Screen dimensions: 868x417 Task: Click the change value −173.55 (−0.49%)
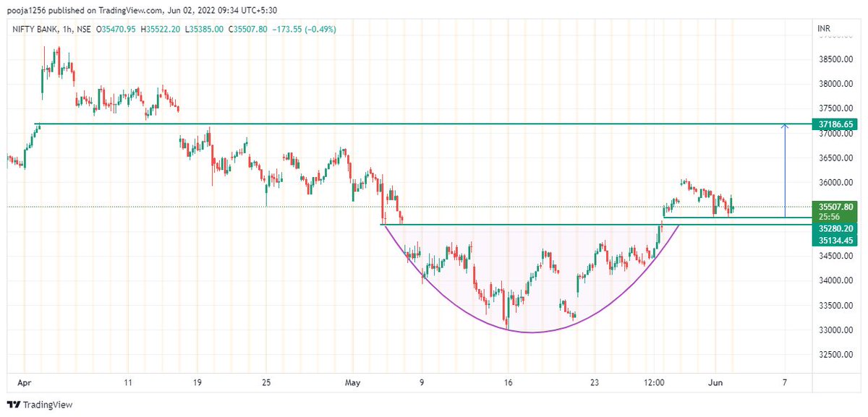click(x=304, y=29)
